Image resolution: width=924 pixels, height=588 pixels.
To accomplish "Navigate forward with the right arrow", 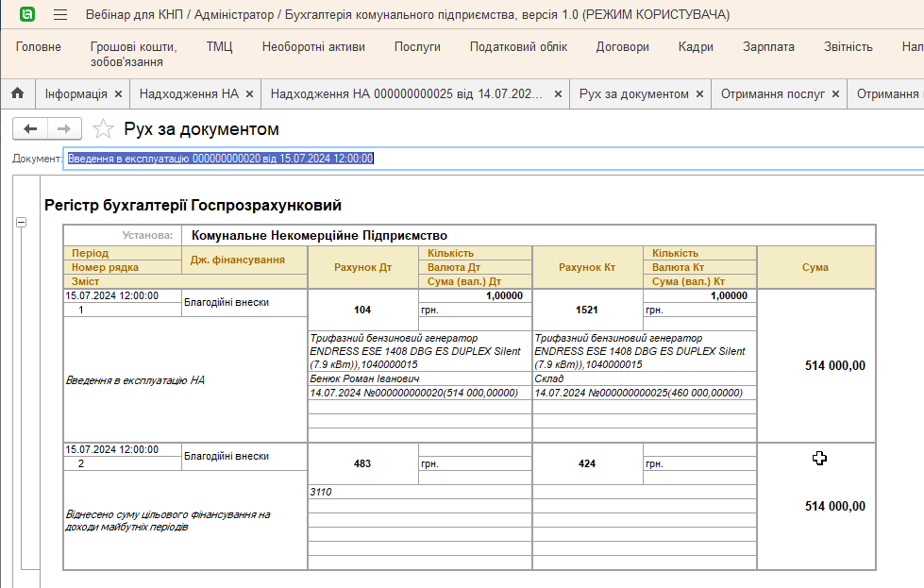I will click(64, 129).
